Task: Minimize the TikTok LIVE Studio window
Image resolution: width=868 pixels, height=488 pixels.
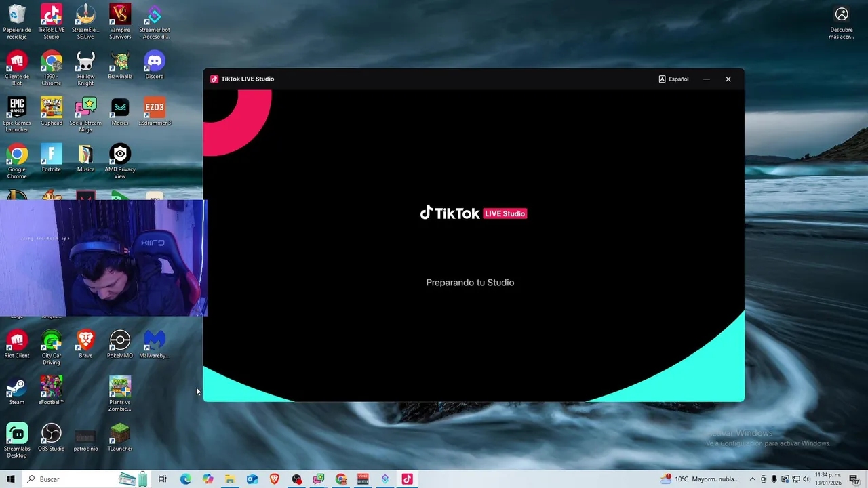Action: point(707,79)
